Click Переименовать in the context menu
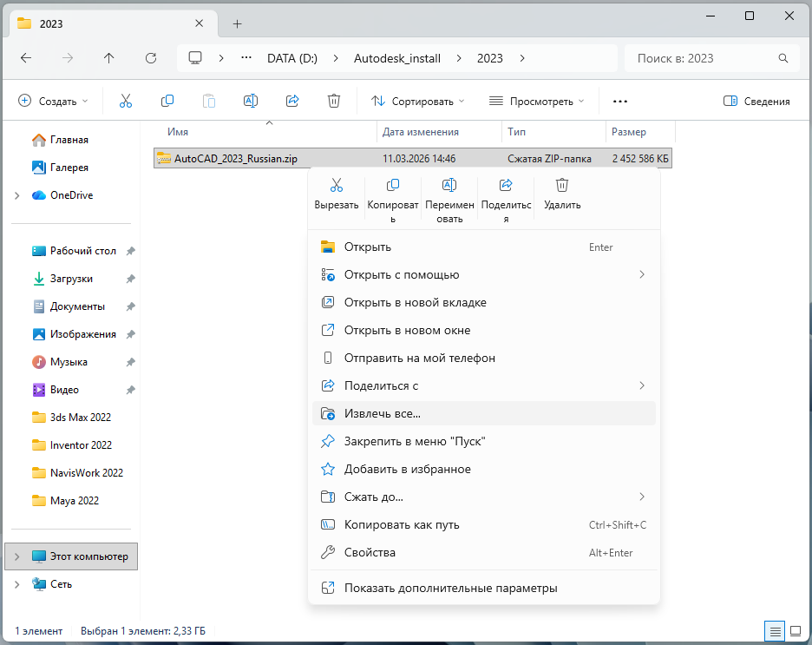This screenshot has height=645, width=812. [x=449, y=200]
